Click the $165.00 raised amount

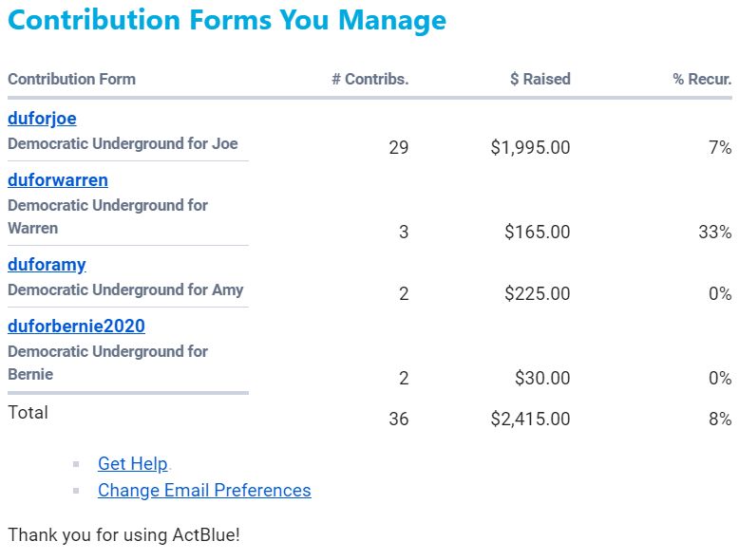click(x=537, y=233)
